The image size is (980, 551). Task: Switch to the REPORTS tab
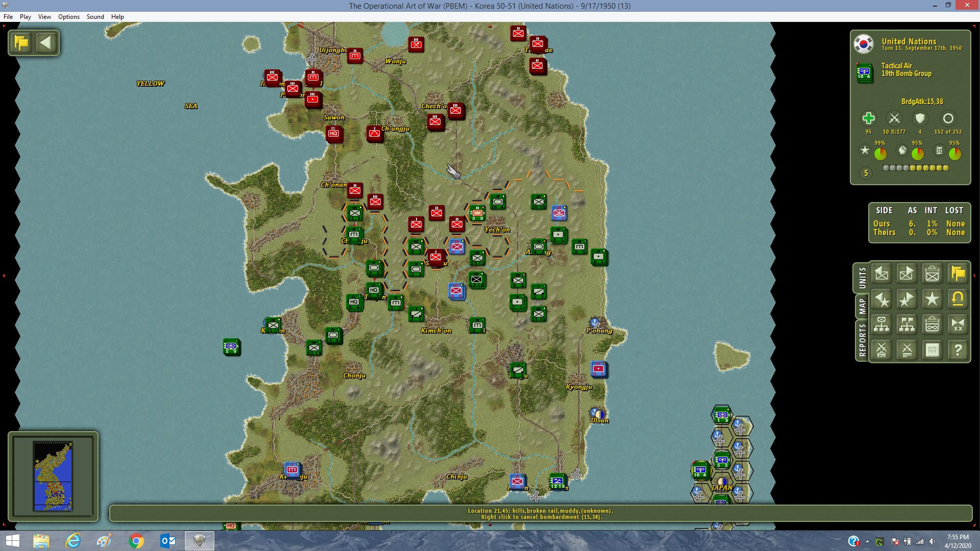pos(862,340)
